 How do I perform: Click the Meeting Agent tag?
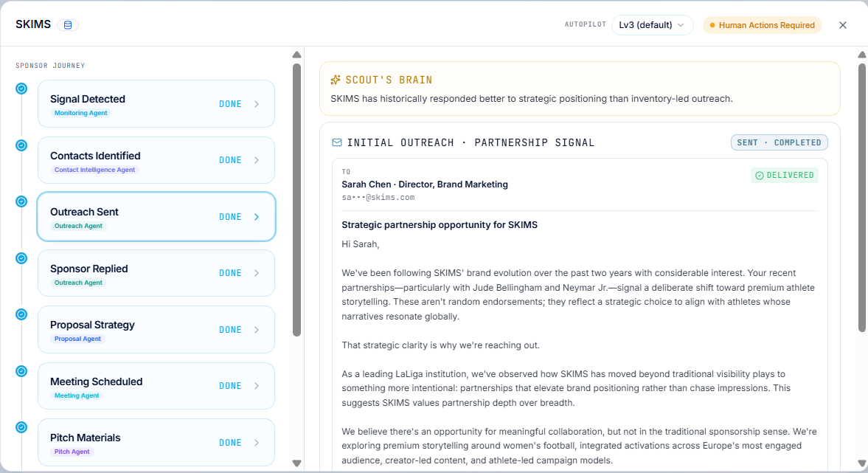pyautogui.click(x=77, y=396)
